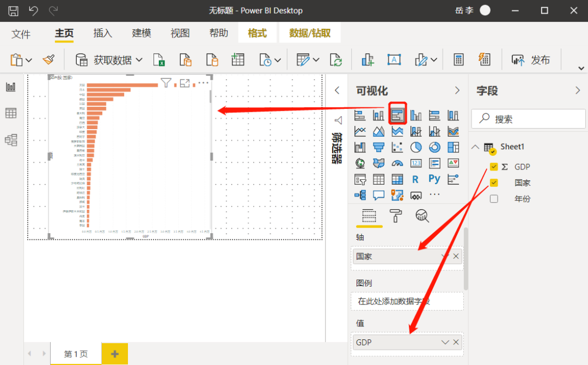Switch to the 建模 ribbon tab
Image resolution: width=588 pixels, height=365 pixels.
(x=142, y=33)
